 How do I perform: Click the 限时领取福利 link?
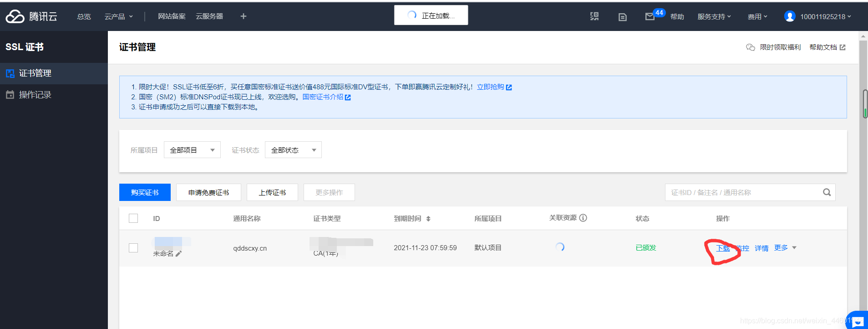click(x=780, y=47)
